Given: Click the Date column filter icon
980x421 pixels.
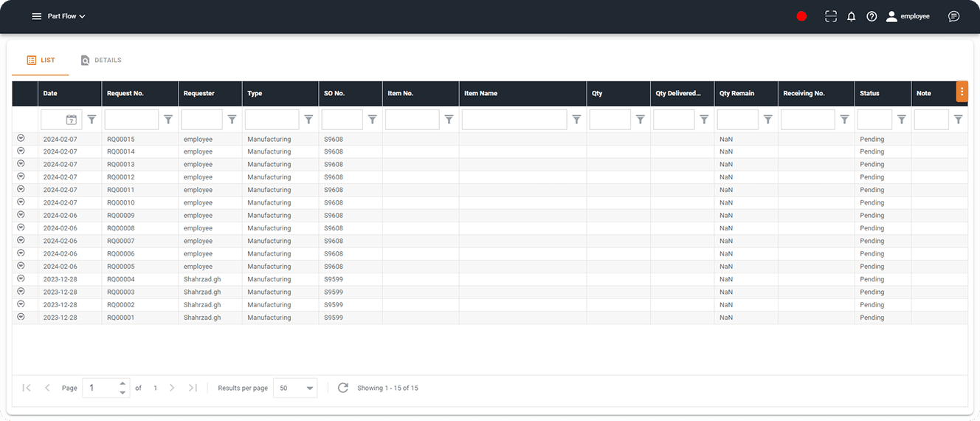Looking at the screenshot, I should [x=92, y=120].
